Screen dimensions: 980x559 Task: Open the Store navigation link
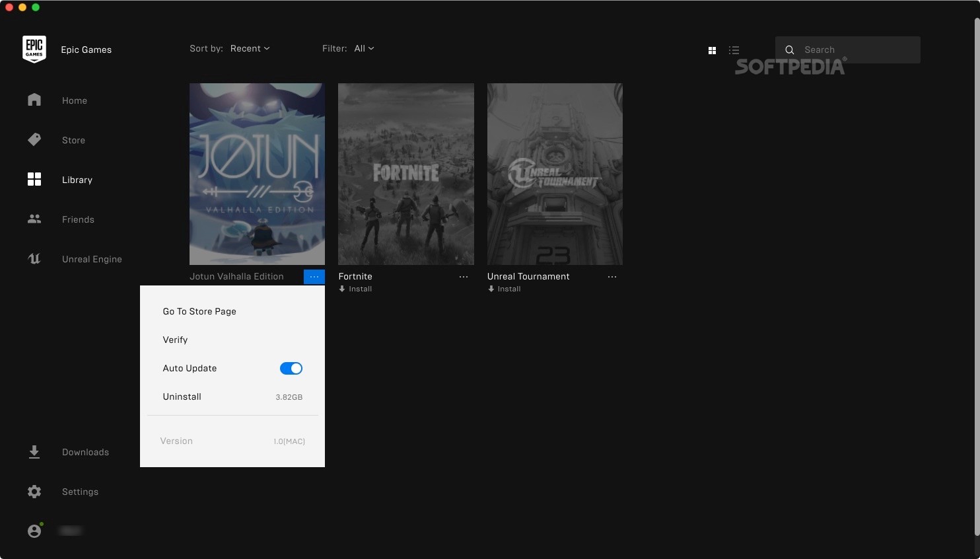(x=73, y=140)
